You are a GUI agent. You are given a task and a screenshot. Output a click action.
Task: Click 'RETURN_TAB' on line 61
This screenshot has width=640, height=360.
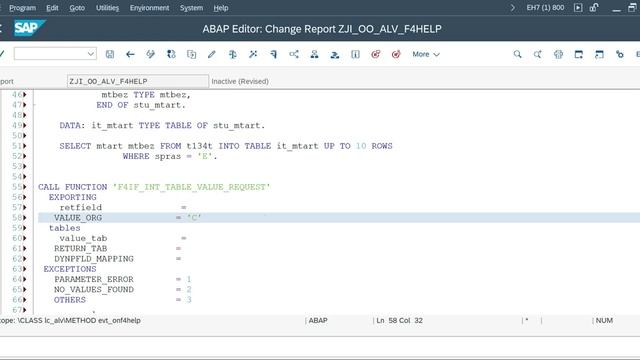tap(80, 248)
